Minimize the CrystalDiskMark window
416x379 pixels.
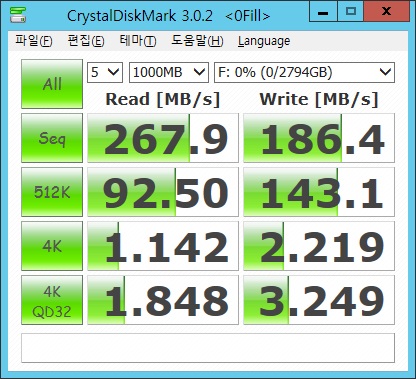(x=323, y=12)
